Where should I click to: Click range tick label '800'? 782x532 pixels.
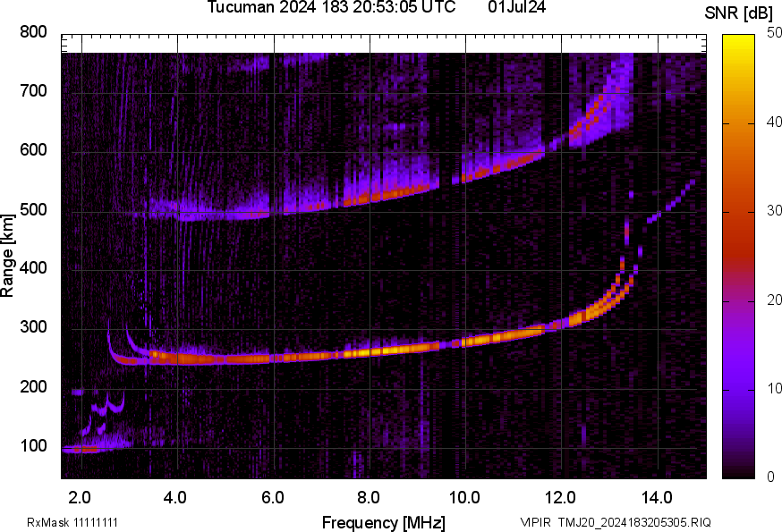[x=33, y=32]
